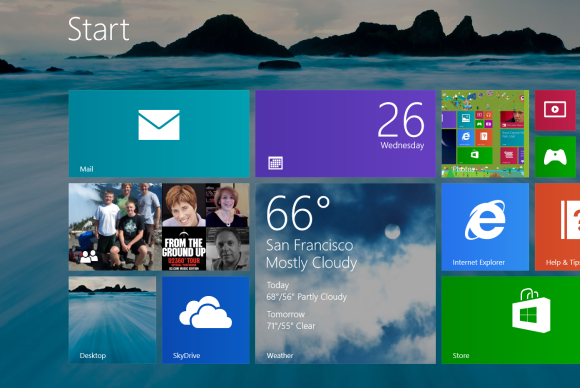Open the Help & Tips tile
This screenshot has height=388, width=580.
coord(557,227)
